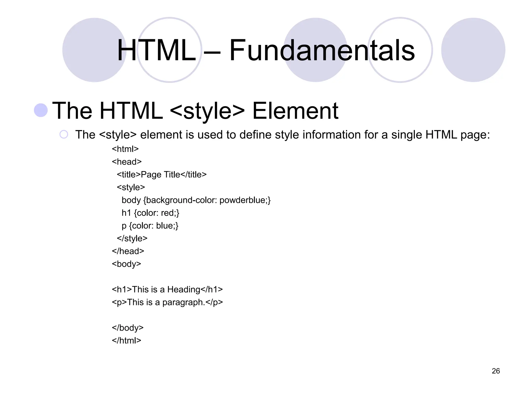Image resolution: width=532 pixels, height=399 pixels.
Task: Click the 'p {color: blue;}' line
Action: (x=150, y=226)
